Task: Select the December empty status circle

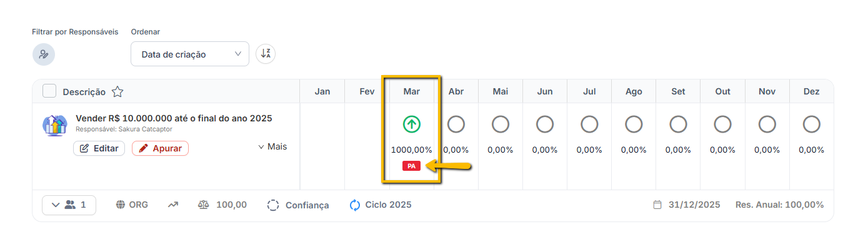Action: pyautogui.click(x=811, y=125)
